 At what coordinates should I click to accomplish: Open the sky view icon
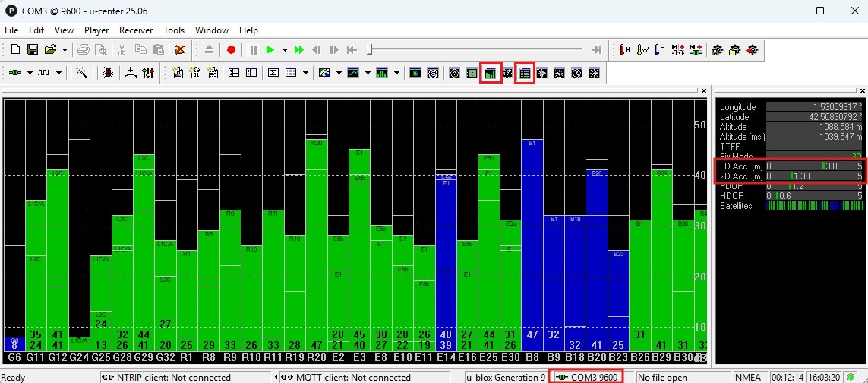433,73
